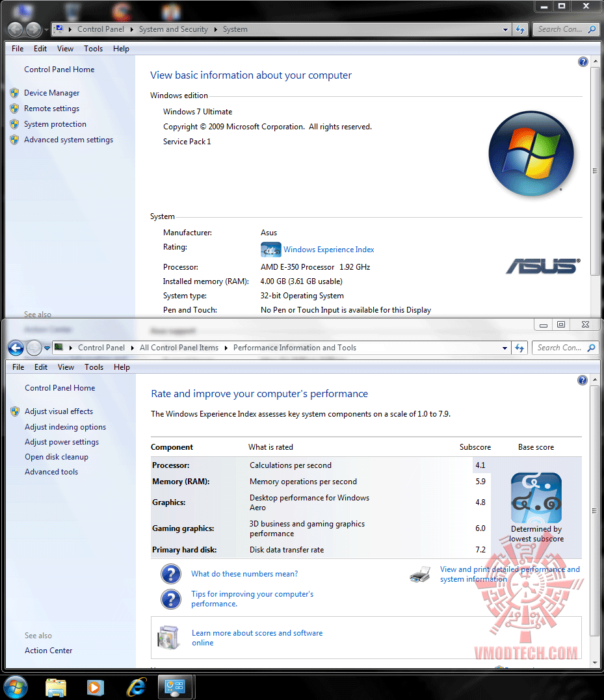Open recent pages dropdown in System window
Image resolution: width=604 pixels, height=700 pixels.
tap(46, 30)
